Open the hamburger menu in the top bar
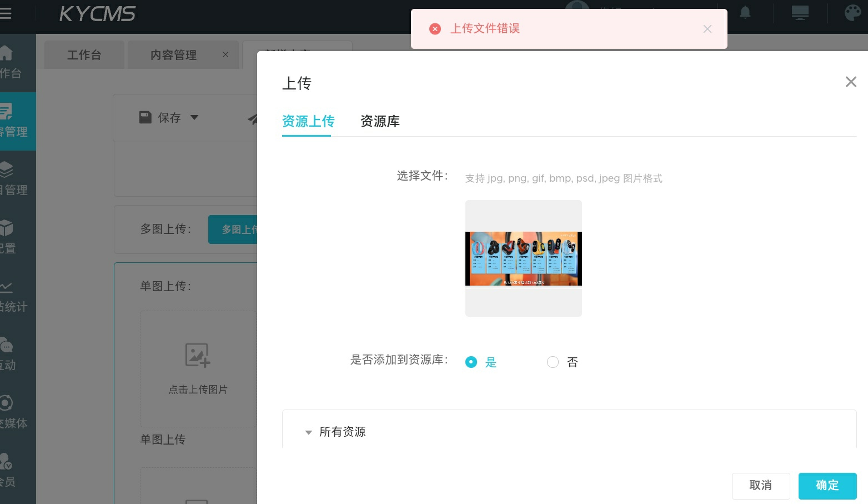This screenshot has height=504, width=868. click(x=6, y=13)
